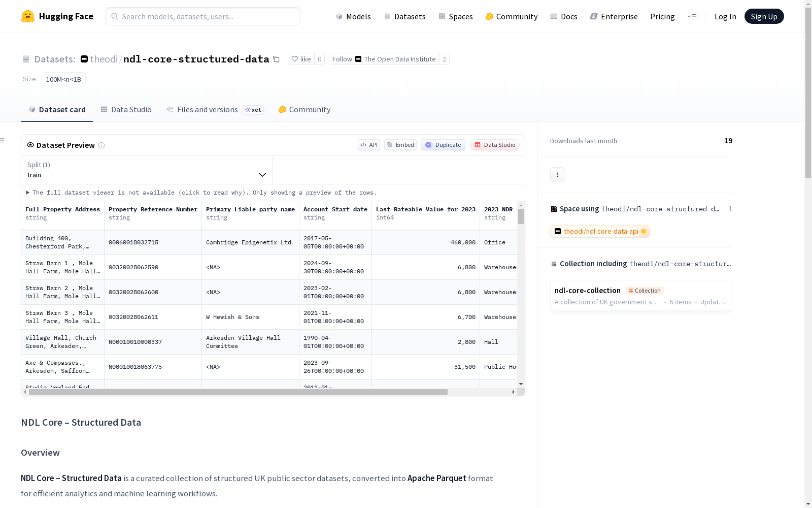Select the Cambridge Epigenetix Ltd cell
The height and width of the screenshot is (508, 812).
(251, 242)
